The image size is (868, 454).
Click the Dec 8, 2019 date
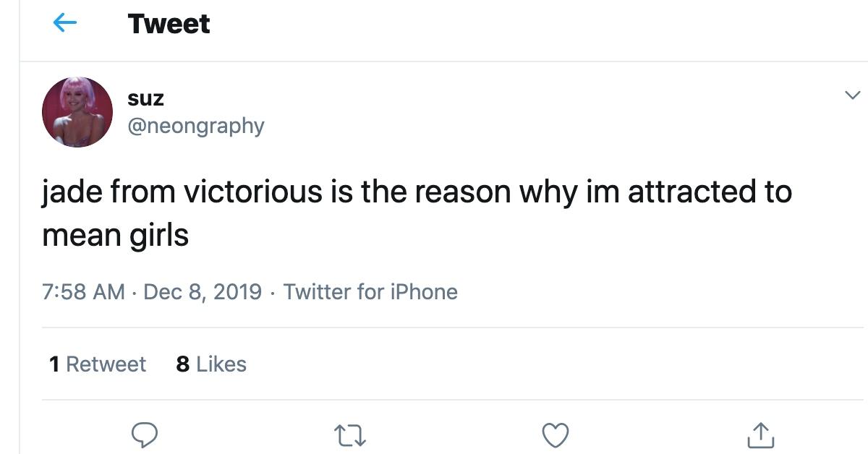click(x=203, y=292)
